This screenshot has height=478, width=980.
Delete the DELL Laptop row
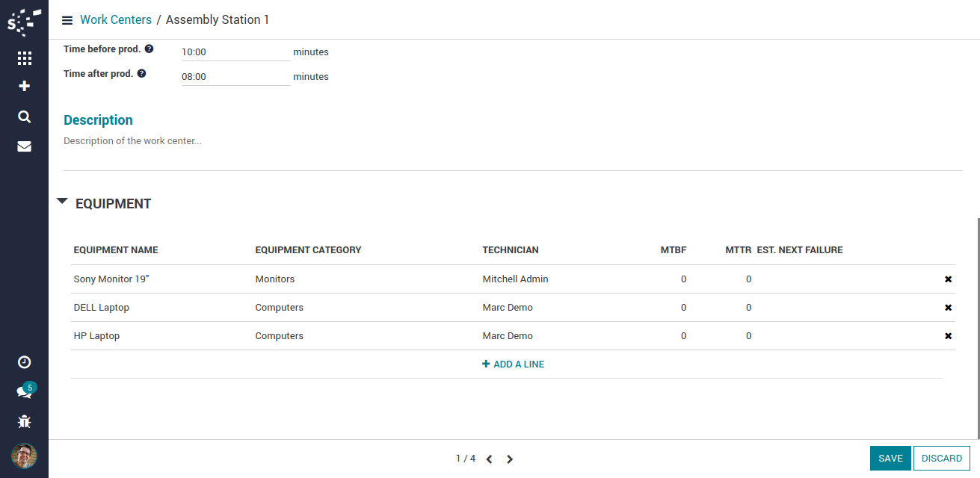[948, 308]
